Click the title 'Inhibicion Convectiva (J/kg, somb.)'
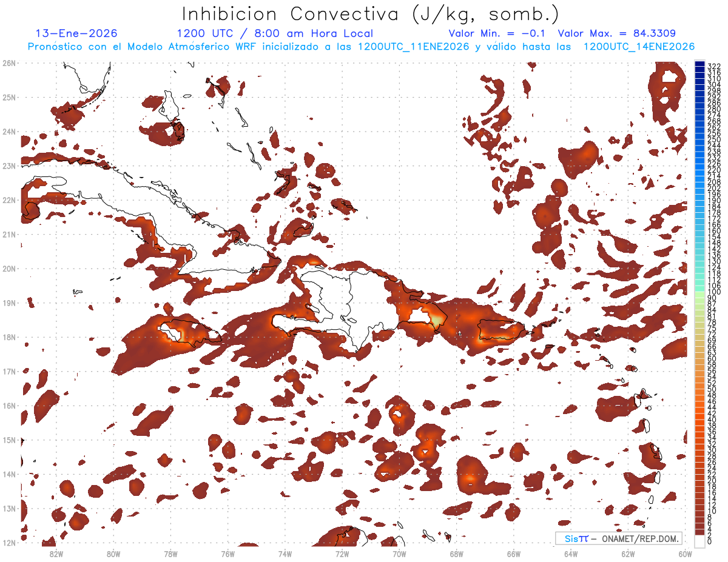Screen dimensions: 728x562 tap(370, 15)
